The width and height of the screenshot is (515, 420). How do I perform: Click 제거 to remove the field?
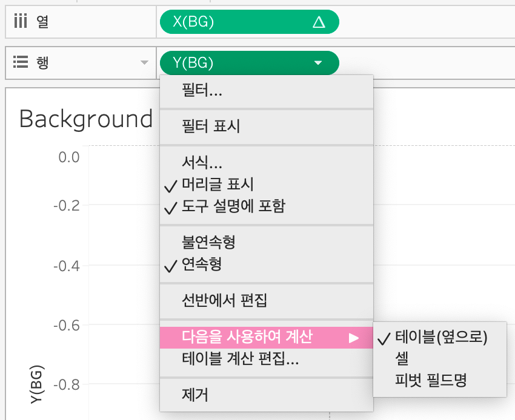click(267, 395)
